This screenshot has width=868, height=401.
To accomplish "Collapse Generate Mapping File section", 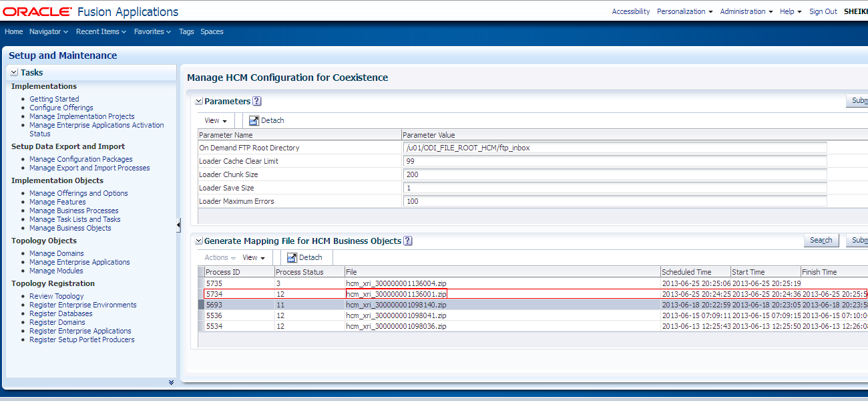I will (x=198, y=241).
